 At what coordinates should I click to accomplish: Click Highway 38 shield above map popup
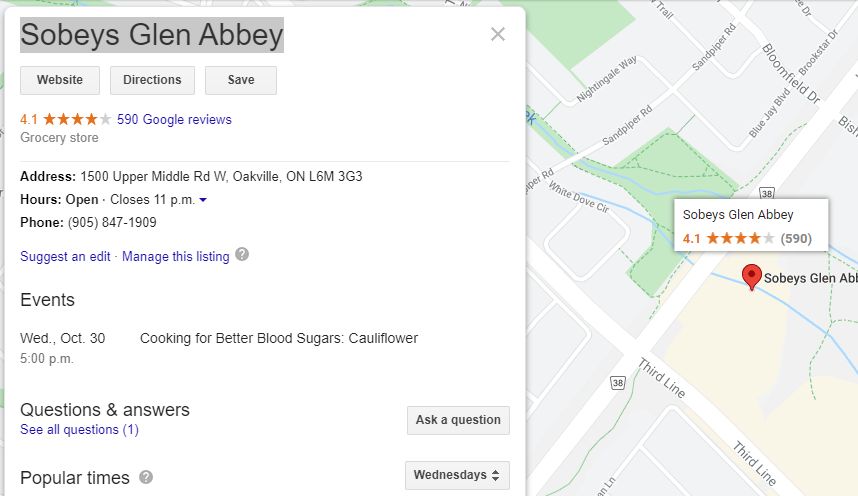tap(767, 193)
